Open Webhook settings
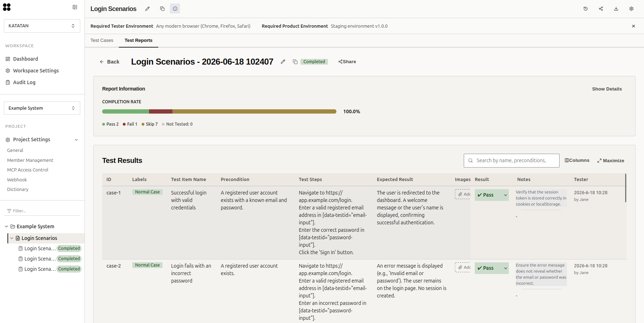 [17, 180]
